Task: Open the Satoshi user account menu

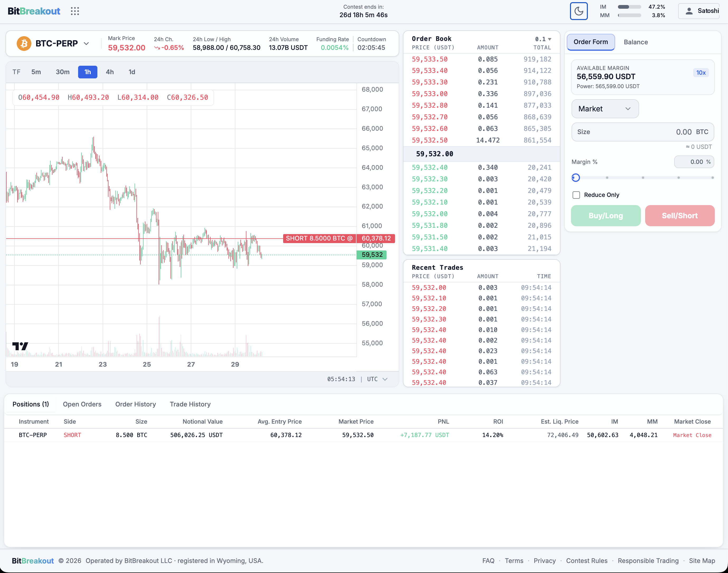Action: tap(699, 11)
